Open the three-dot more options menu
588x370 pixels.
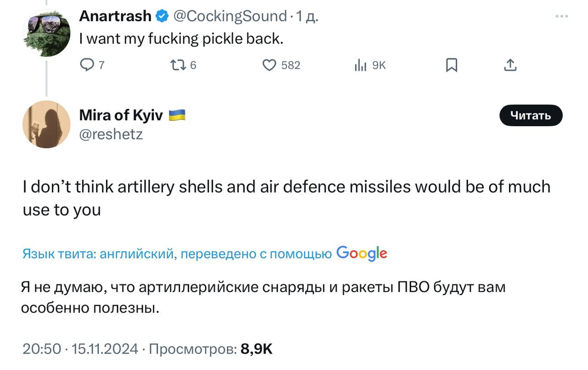point(561,17)
